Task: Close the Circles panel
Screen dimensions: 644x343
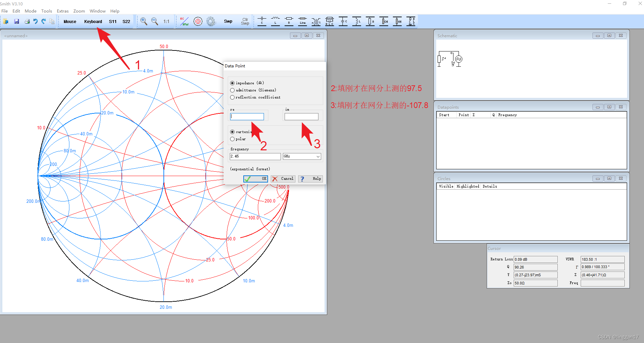Action: [621, 178]
